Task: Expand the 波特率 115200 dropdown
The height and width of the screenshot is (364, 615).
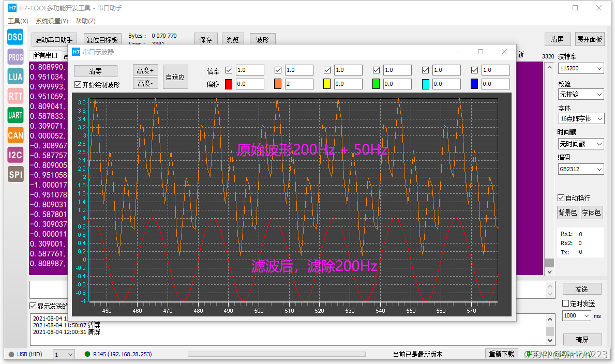Action: pyautogui.click(x=581, y=68)
